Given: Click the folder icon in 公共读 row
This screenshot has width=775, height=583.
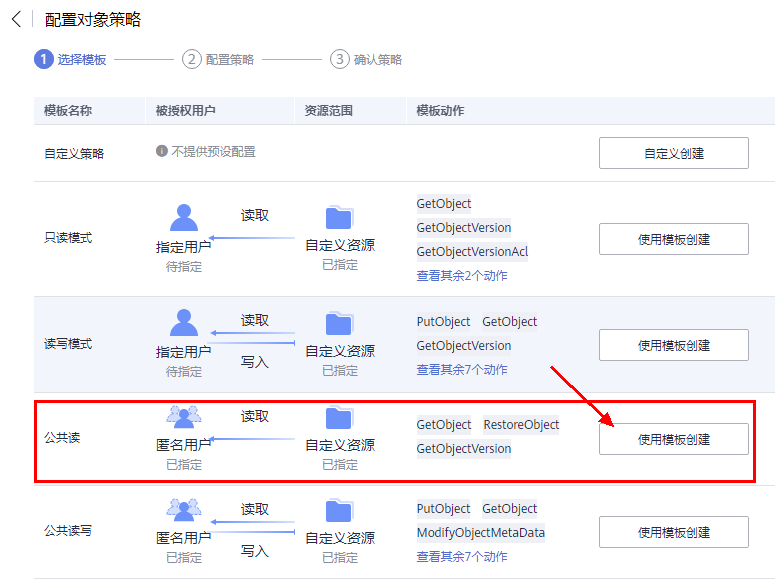Looking at the screenshot, I should (x=340, y=417).
